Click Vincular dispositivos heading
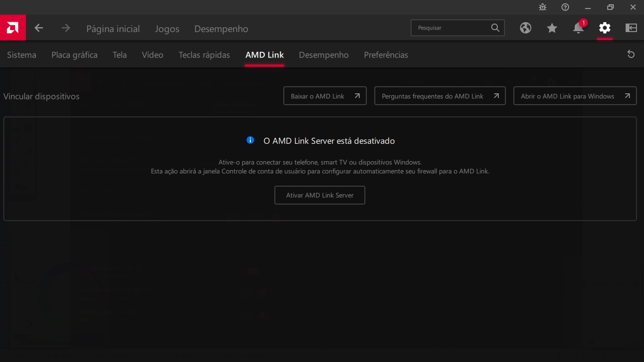Image resolution: width=644 pixels, height=362 pixels. click(41, 96)
